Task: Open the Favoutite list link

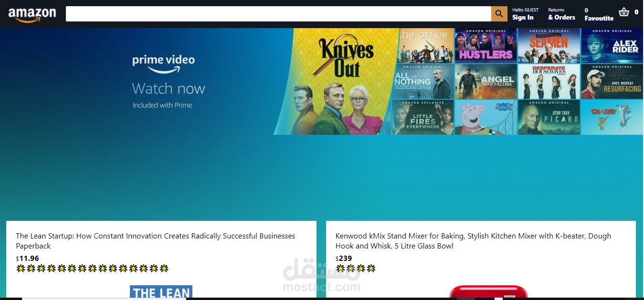Action: [x=599, y=14]
